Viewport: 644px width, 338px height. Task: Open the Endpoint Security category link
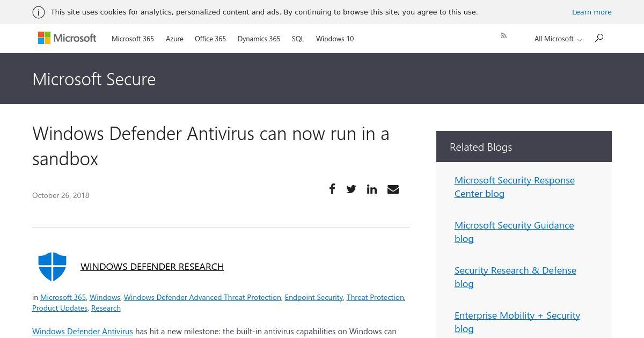(314, 297)
